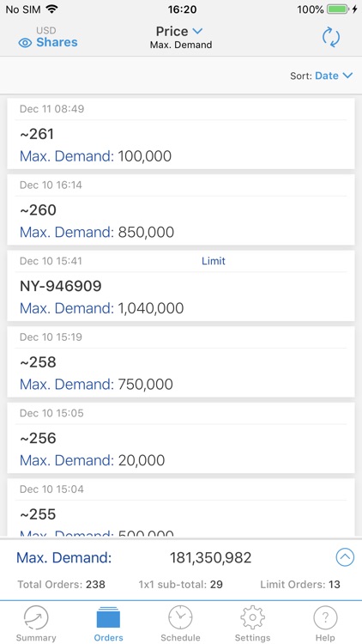This screenshot has width=362, height=644.
Task: Open the Summary tab icon
Action: point(36,617)
